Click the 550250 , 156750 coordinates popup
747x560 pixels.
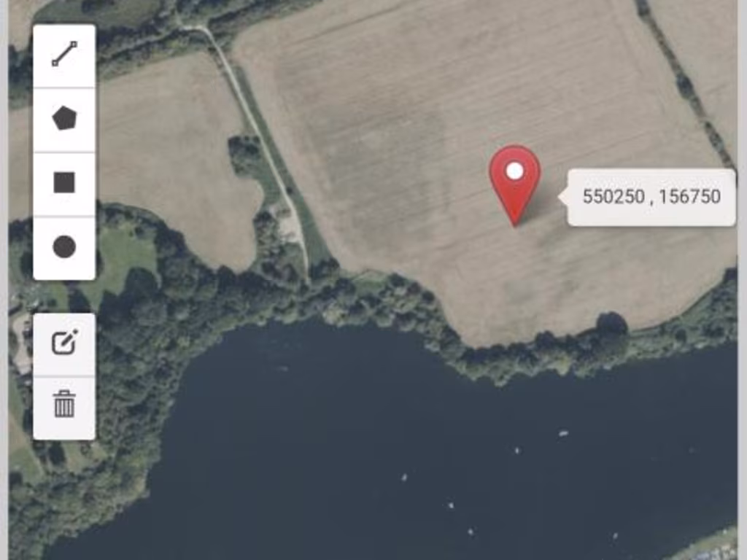(x=651, y=197)
